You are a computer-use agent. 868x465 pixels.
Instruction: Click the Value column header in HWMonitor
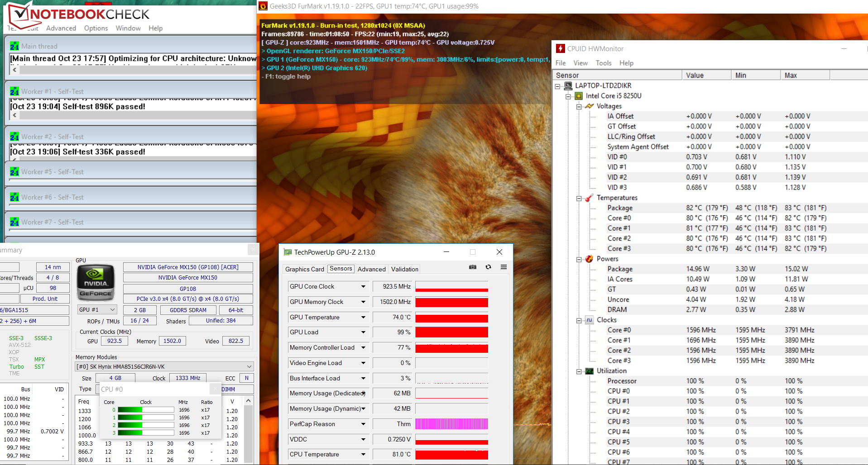(x=706, y=75)
